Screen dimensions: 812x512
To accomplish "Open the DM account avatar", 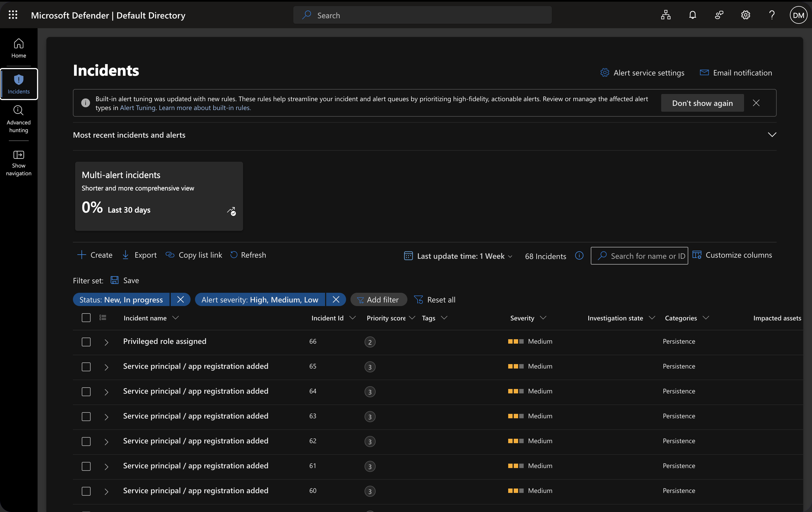I will (798, 15).
